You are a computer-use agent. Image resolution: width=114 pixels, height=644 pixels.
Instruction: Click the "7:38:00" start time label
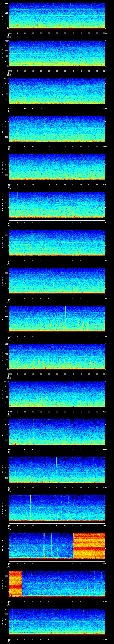coord(9,374)
